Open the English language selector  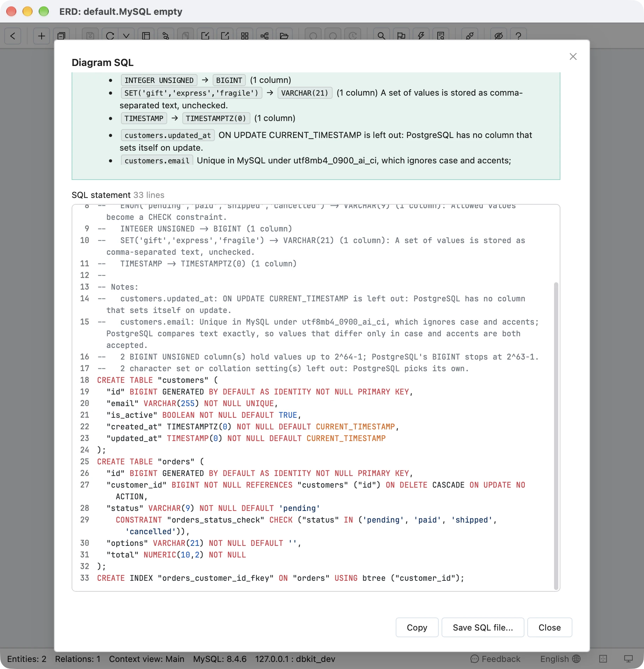[x=560, y=659]
